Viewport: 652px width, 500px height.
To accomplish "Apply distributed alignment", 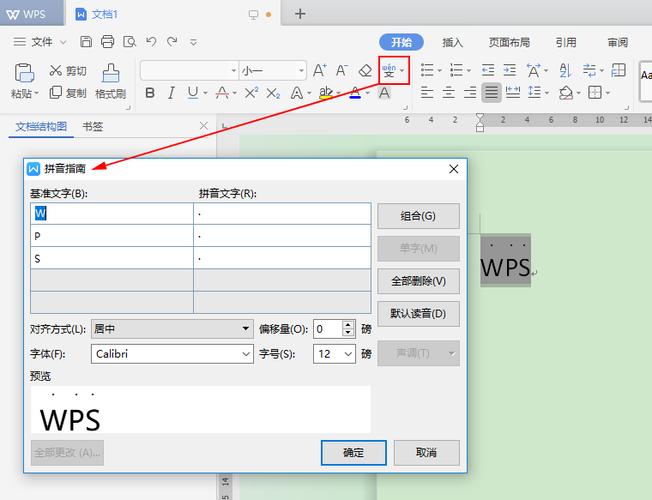I will pos(513,92).
